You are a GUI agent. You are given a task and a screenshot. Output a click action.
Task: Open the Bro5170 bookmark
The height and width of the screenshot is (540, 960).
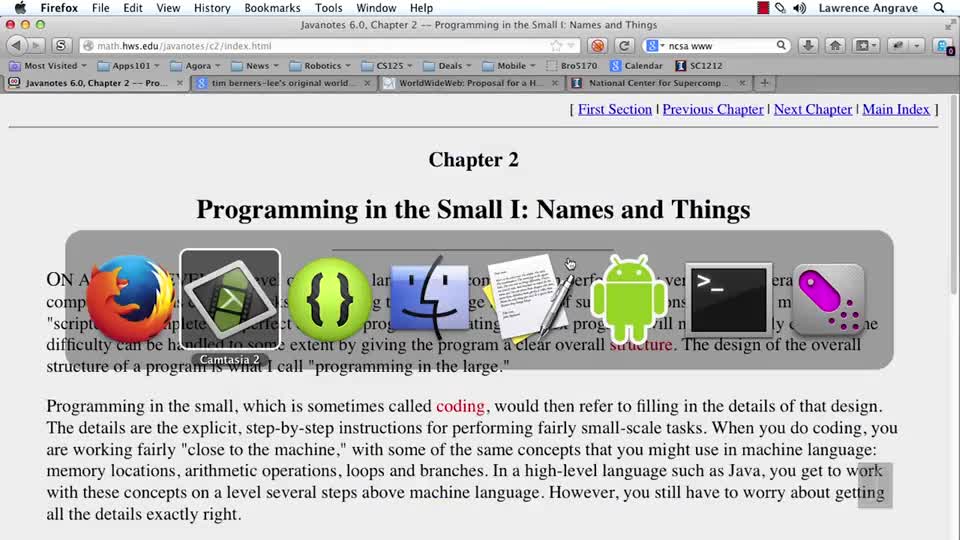pos(571,66)
